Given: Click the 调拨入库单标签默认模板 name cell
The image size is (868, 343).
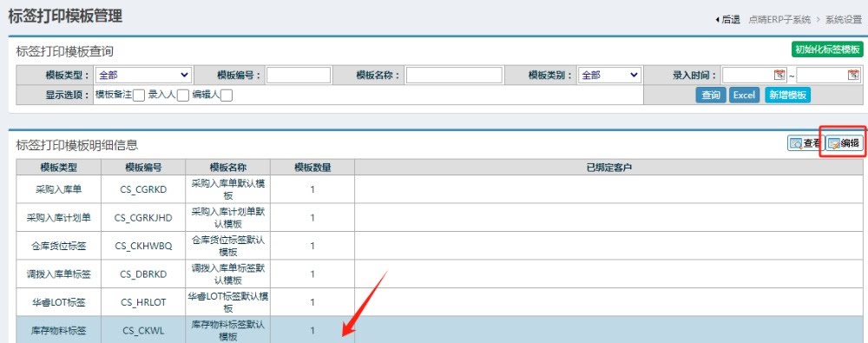Looking at the screenshot, I should click(x=228, y=274).
